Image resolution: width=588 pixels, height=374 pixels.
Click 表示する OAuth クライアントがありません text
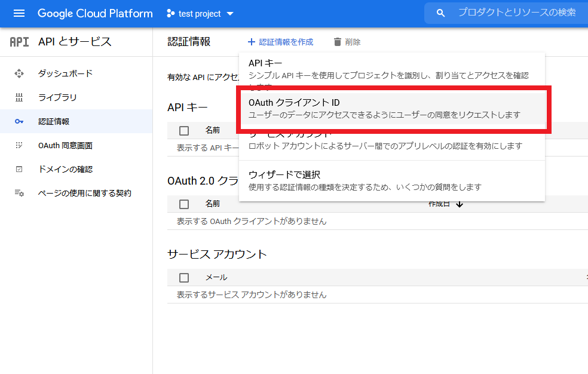pos(252,222)
